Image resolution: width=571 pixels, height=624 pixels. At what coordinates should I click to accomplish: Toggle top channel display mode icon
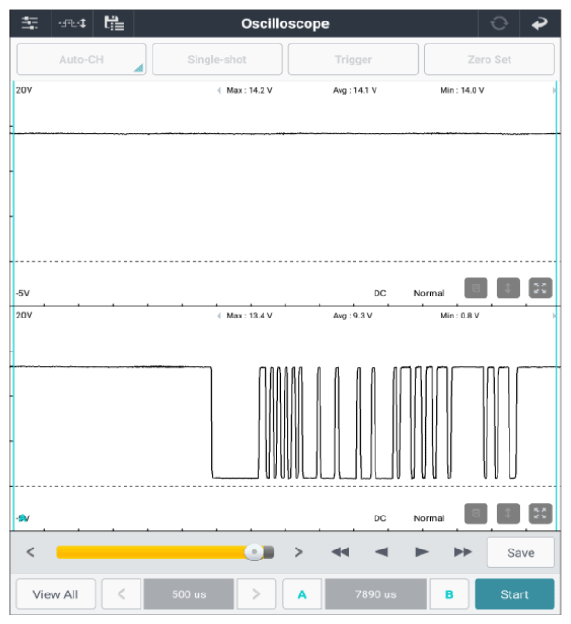click(476, 288)
